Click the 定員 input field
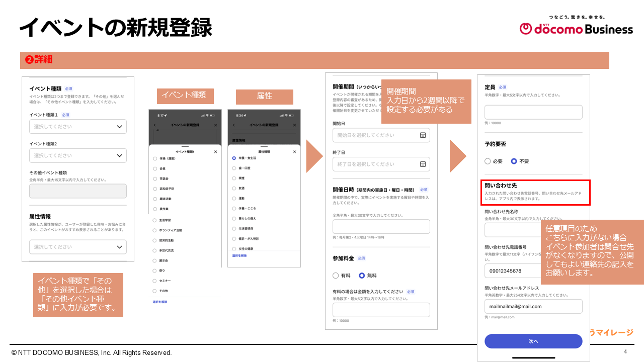The image size is (644, 362). coord(533,112)
